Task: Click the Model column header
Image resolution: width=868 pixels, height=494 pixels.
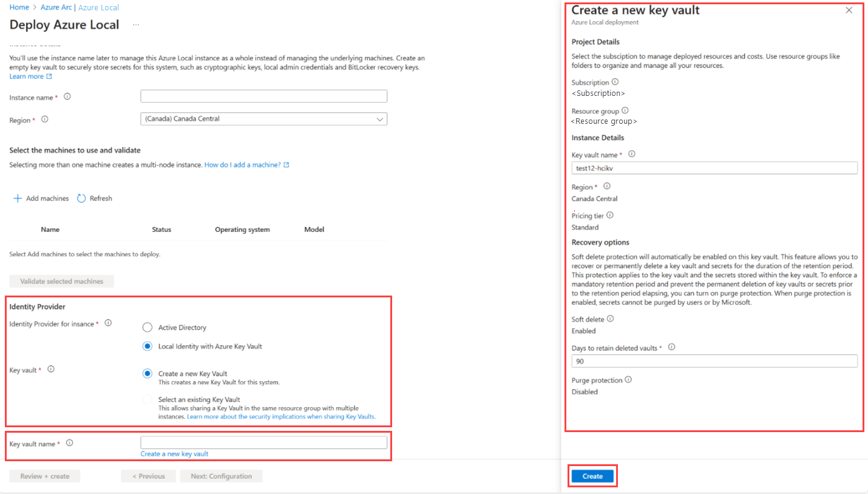Action: (x=314, y=229)
